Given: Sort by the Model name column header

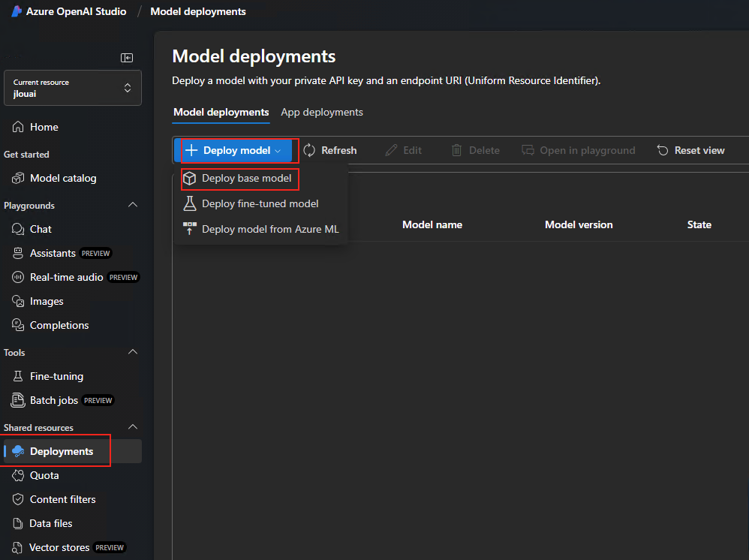Looking at the screenshot, I should pyautogui.click(x=432, y=224).
